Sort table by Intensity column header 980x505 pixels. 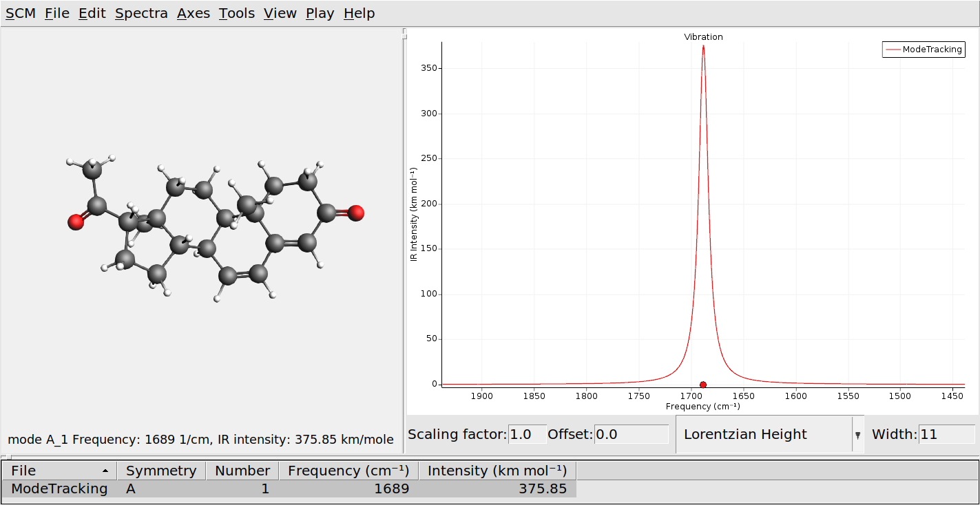tap(497, 471)
